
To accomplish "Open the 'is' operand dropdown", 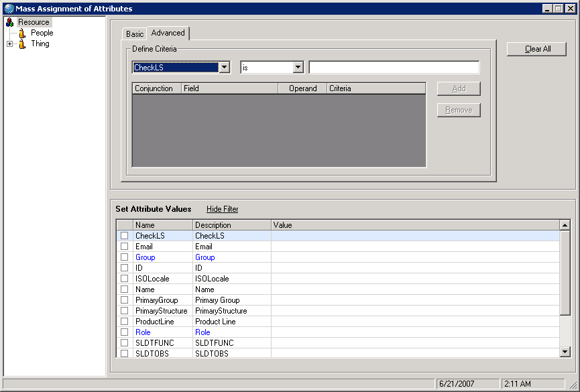I will click(298, 67).
